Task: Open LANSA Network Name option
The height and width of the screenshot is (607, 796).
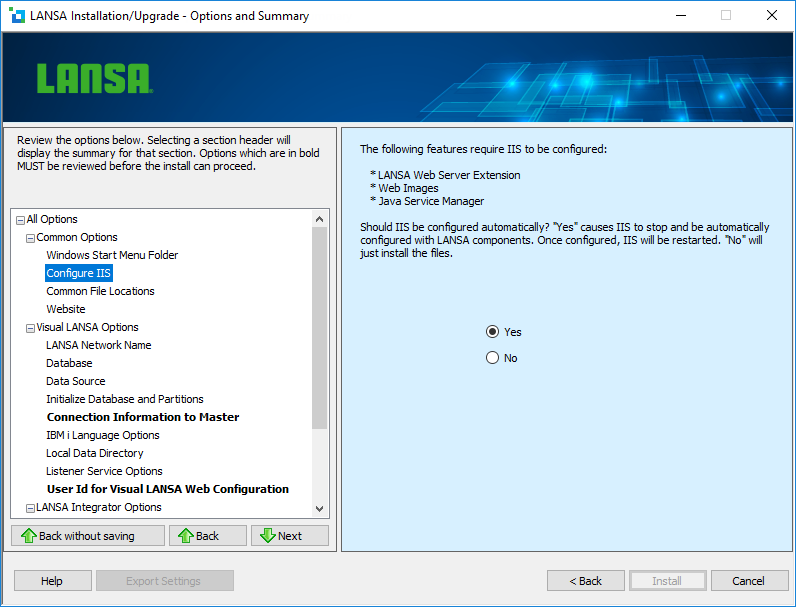Action: (98, 345)
